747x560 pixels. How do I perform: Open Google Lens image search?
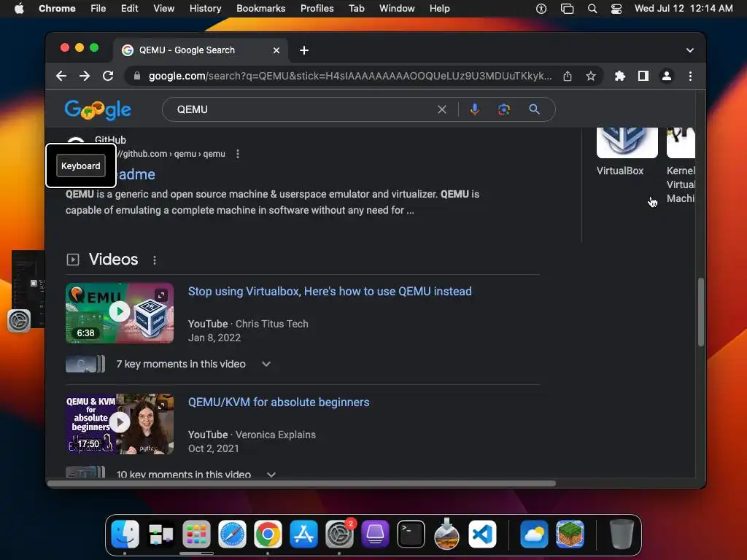[x=504, y=109]
